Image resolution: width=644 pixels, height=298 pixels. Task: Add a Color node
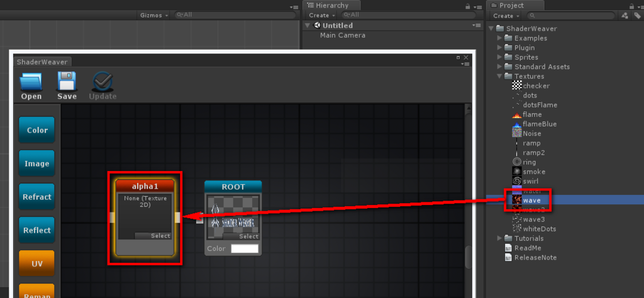point(37,130)
